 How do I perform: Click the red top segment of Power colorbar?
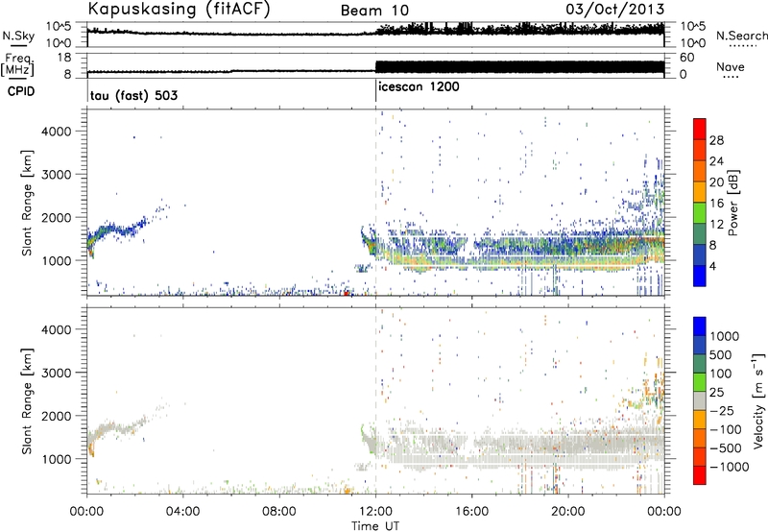(700, 129)
